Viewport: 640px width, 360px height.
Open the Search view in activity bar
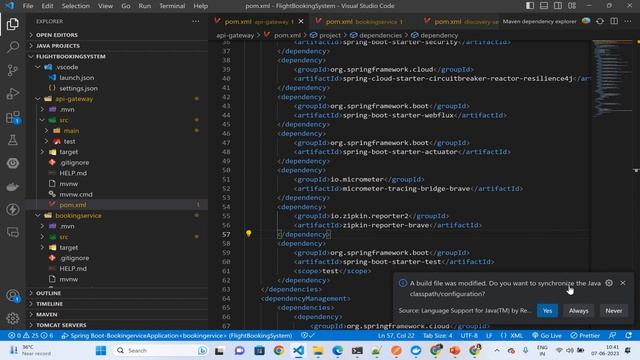[x=13, y=47]
